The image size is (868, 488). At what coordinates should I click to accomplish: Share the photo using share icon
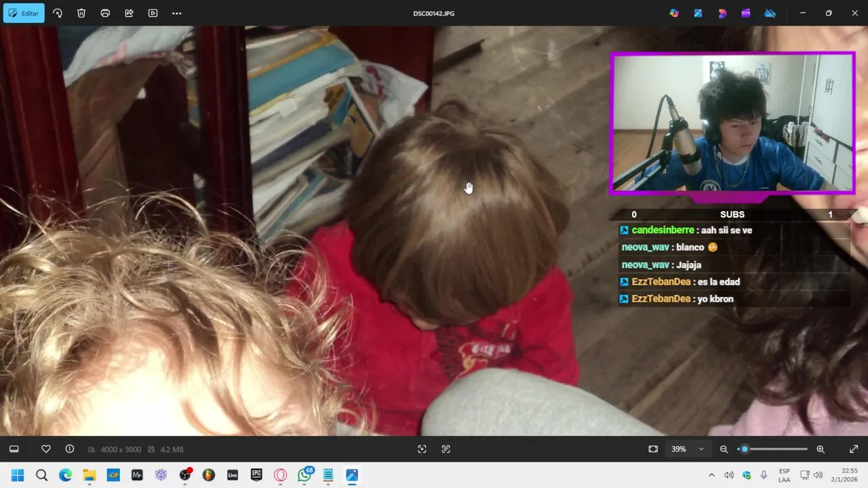[129, 13]
